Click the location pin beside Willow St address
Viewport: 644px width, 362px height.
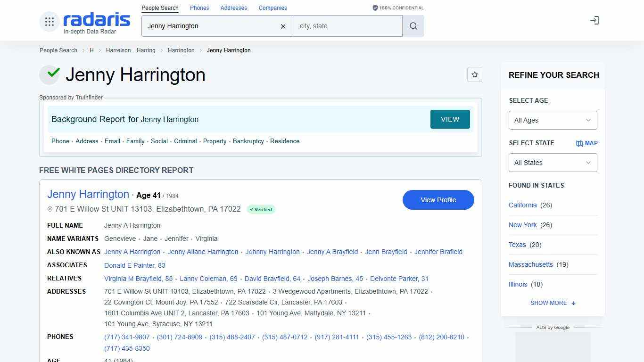click(50, 209)
